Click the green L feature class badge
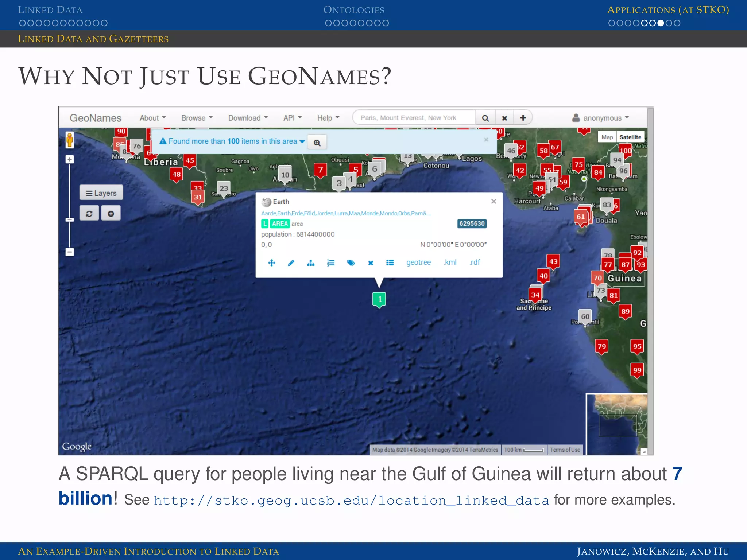The image size is (747, 560). 265,223
